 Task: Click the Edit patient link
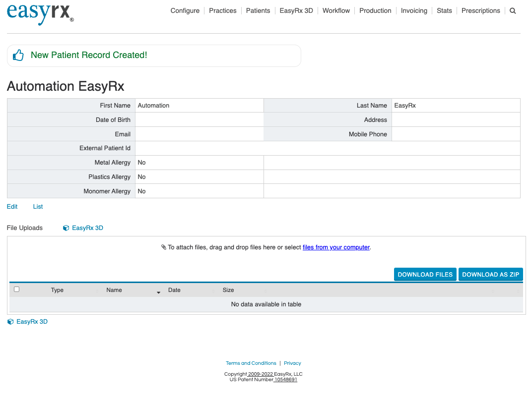(12, 207)
